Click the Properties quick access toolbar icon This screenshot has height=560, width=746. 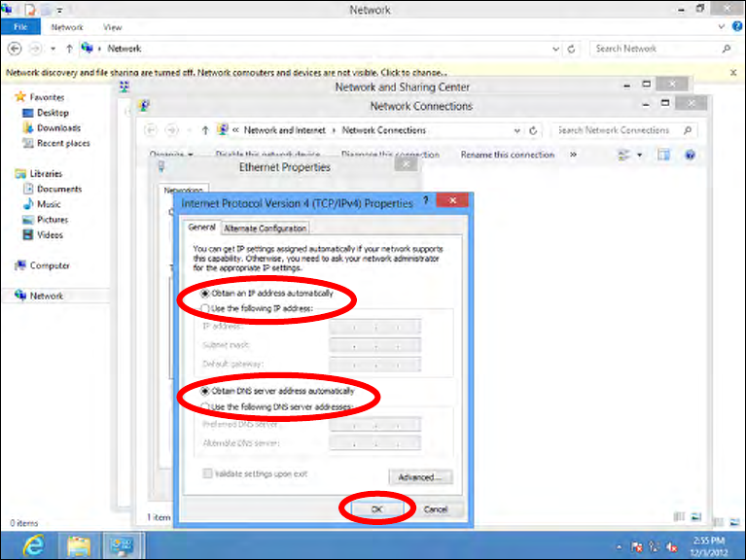[29, 9]
